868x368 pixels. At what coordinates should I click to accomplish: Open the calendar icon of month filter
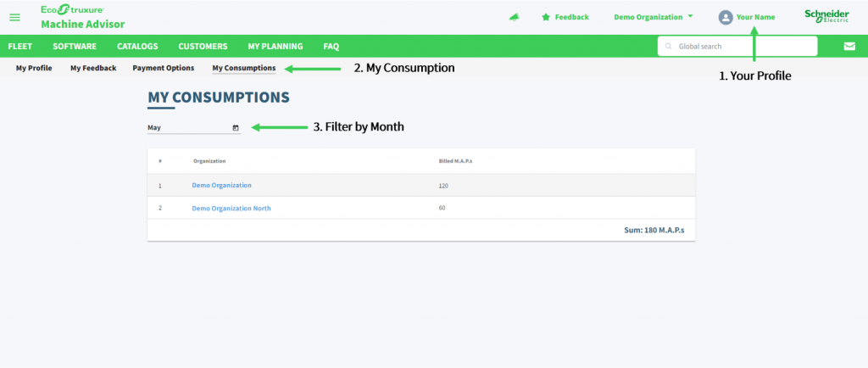(x=236, y=128)
